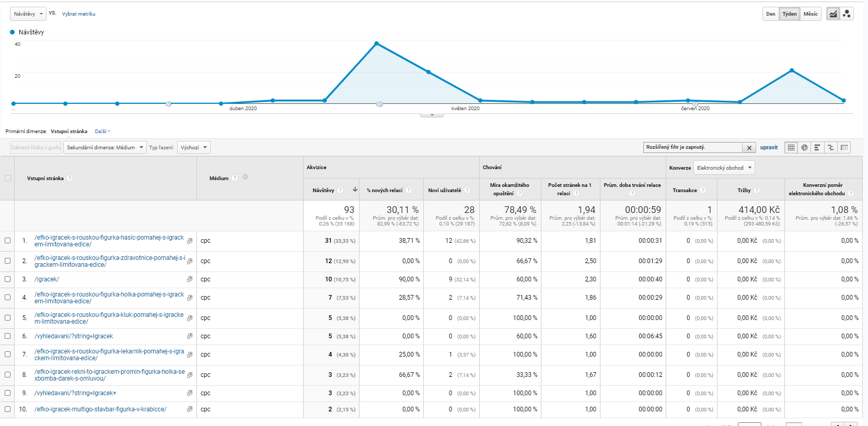
Task: Check row 1 hasic figurka checkbox
Action: [x=8, y=240]
